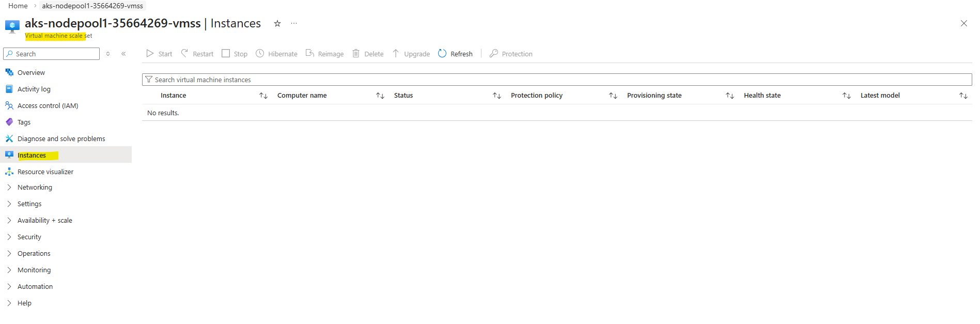Click the 'No results.' text
The height and width of the screenshot is (324, 980).
(163, 113)
